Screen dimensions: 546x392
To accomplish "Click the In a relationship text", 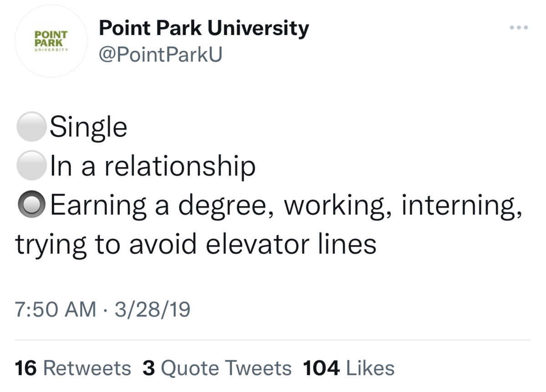I will click(153, 167).
